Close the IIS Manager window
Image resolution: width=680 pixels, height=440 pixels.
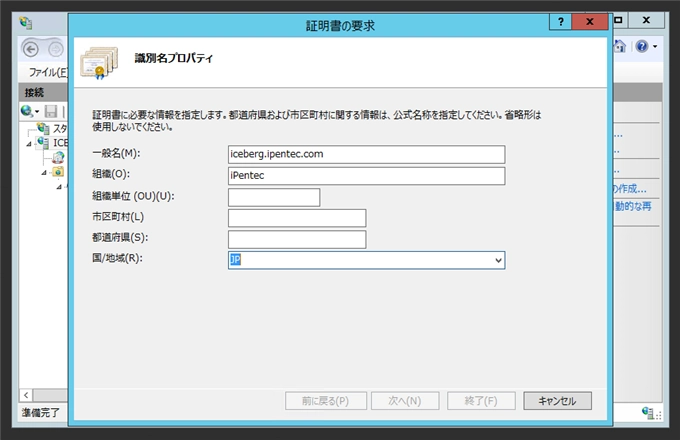pyautogui.click(x=646, y=20)
